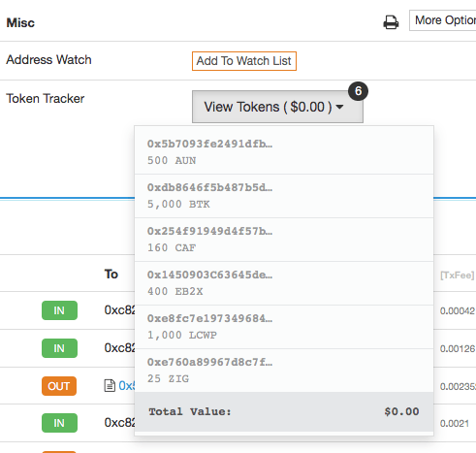Click the token count badge showing 6
Image resolution: width=476 pixels, height=453 pixels.
pos(358,91)
